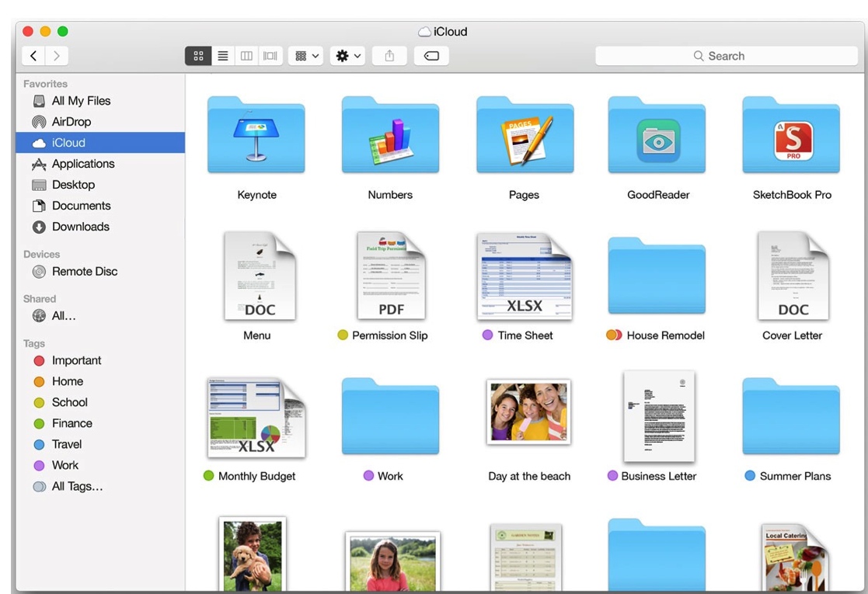Click the "Day at the beach" file name
This screenshot has height=594, width=868.
[x=529, y=476]
